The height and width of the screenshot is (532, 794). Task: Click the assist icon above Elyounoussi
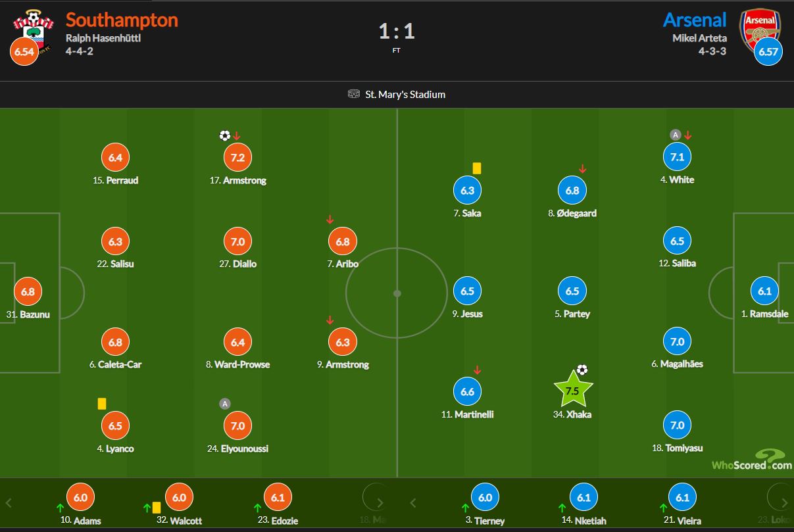225,404
